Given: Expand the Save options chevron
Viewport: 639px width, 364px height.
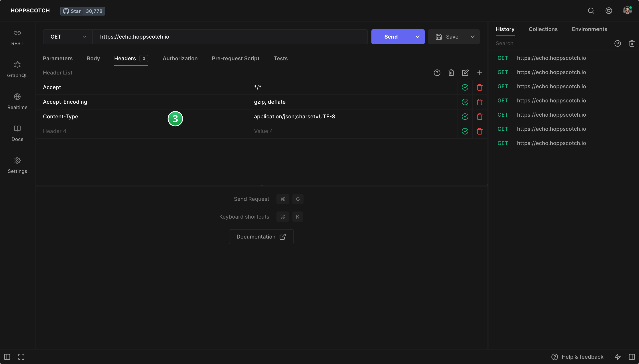Looking at the screenshot, I should pos(472,37).
